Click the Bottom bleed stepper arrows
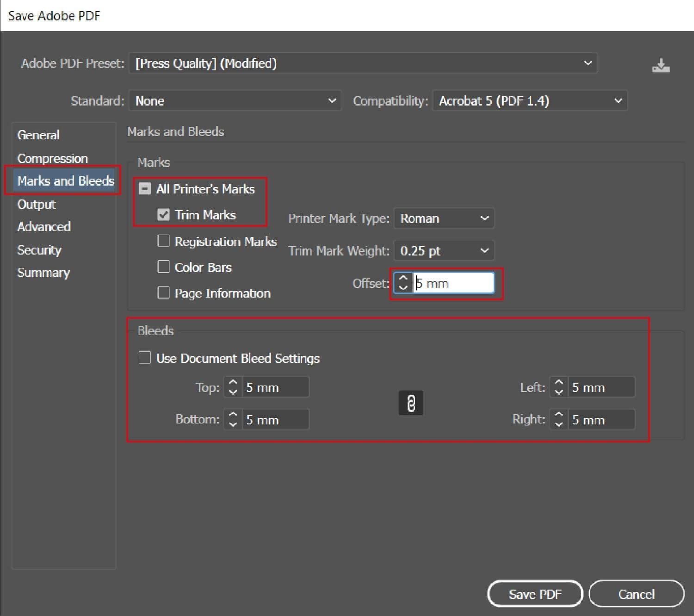694x616 pixels. pyautogui.click(x=233, y=420)
